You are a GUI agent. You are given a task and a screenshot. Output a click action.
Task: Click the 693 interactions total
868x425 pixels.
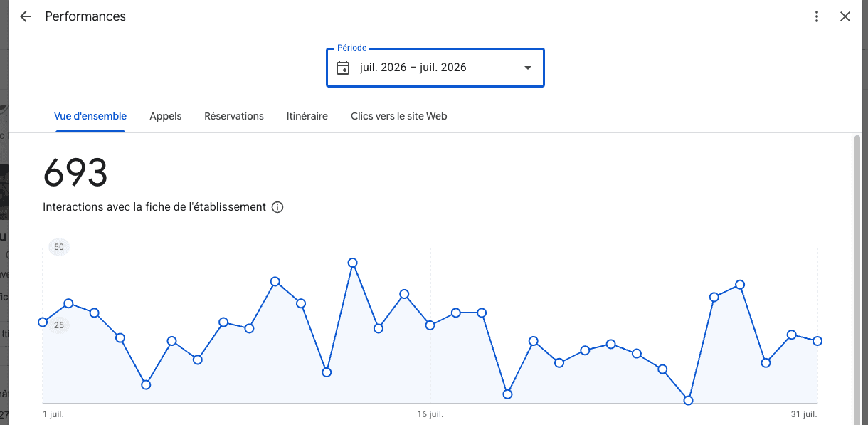75,173
